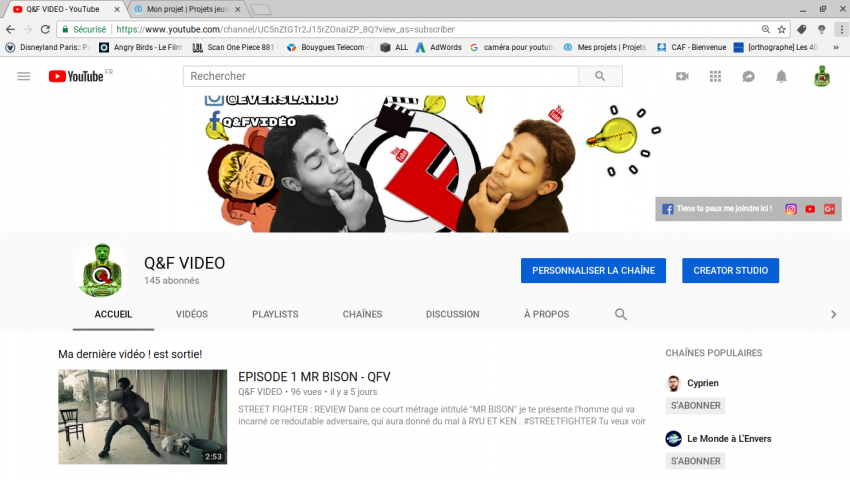Click the lightbulb extension icon in toolbar

(822, 29)
